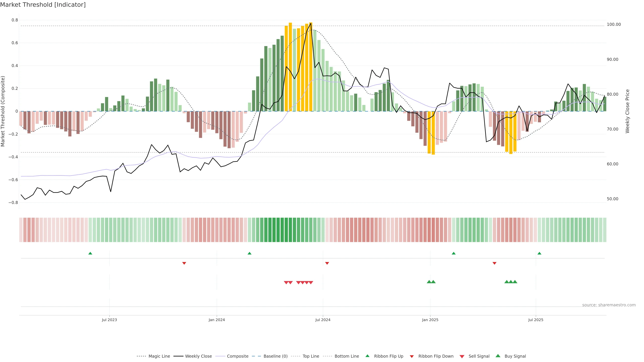Click Ribbon Flip Up legend triangle icon

pyautogui.click(x=367, y=356)
